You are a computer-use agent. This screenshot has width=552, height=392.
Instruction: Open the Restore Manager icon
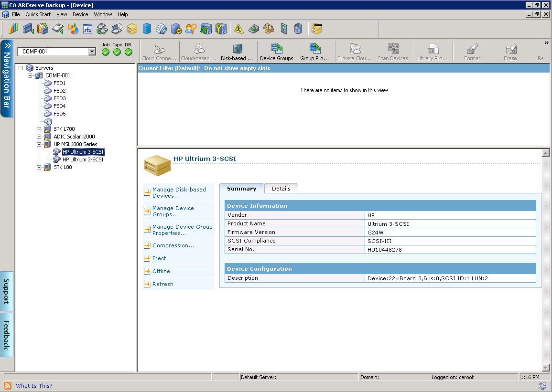click(x=42, y=29)
